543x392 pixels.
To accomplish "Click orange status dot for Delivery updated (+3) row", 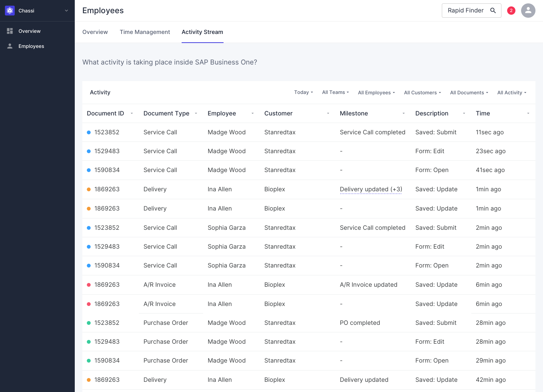I will (x=89, y=189).
